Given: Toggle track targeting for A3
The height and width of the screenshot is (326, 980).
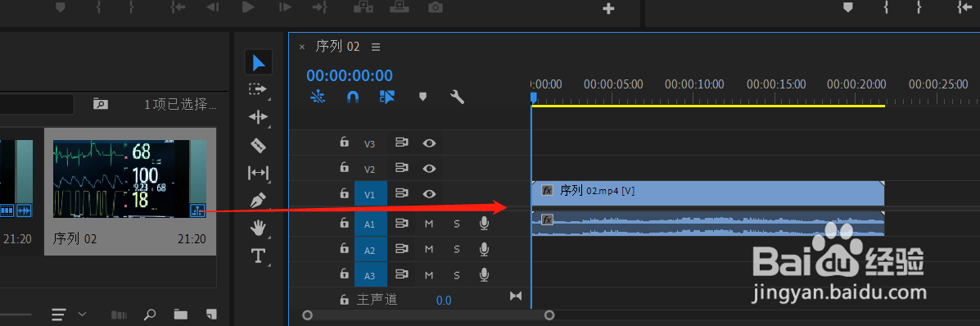Looking at the screenshot, I should click(x=371, y=275).
